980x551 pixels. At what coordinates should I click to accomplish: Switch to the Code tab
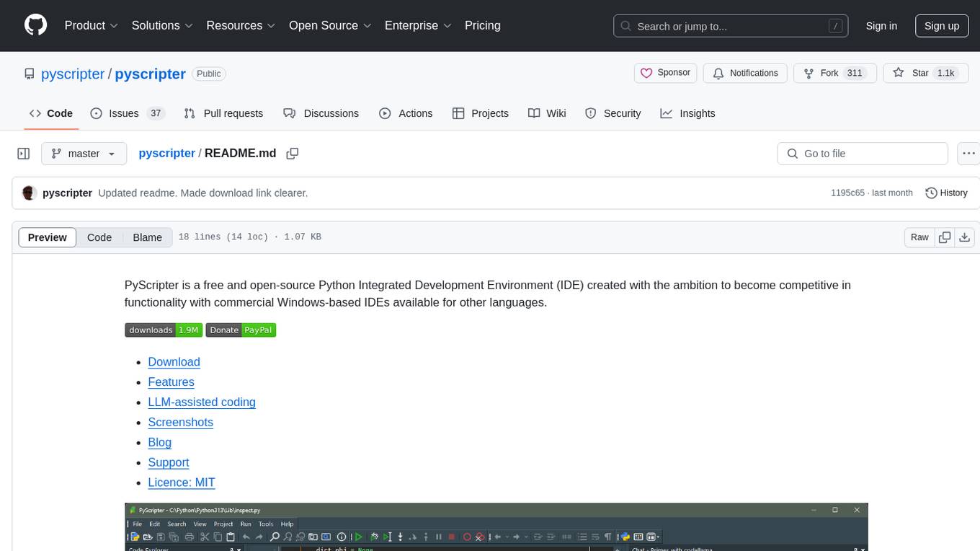(x=51, y=113)
